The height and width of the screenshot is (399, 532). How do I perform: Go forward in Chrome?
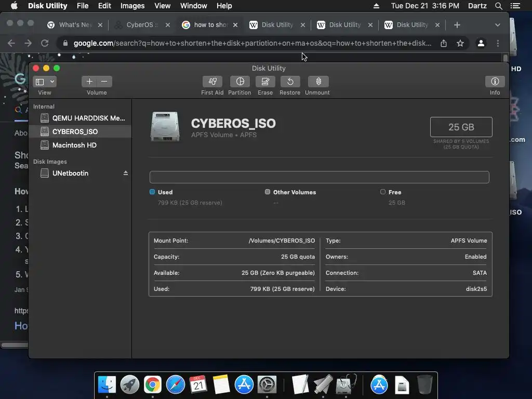[28, 43]
